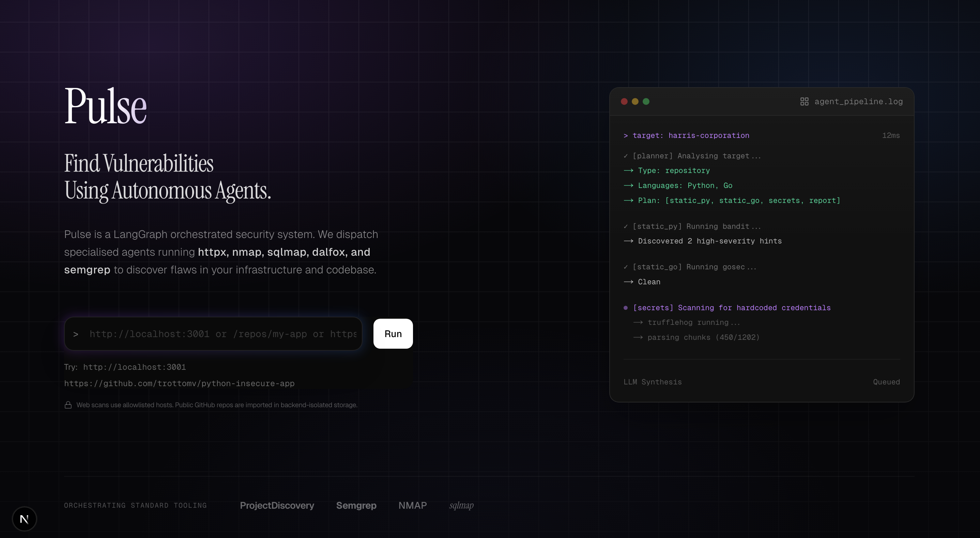Click the yellow window dot
Screen dimensions: 980x538
(x=635, y=101)
